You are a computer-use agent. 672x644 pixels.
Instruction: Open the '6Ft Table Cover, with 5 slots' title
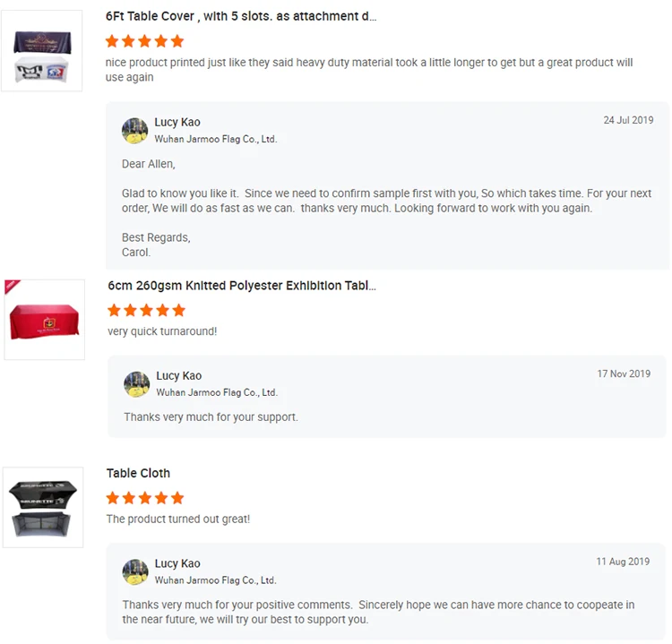click(x=241, y=16)
